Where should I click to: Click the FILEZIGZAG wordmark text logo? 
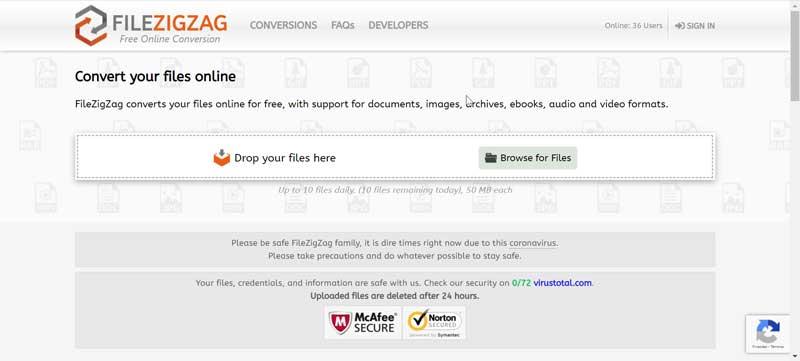pyautogui.click(x=169, y=22)
